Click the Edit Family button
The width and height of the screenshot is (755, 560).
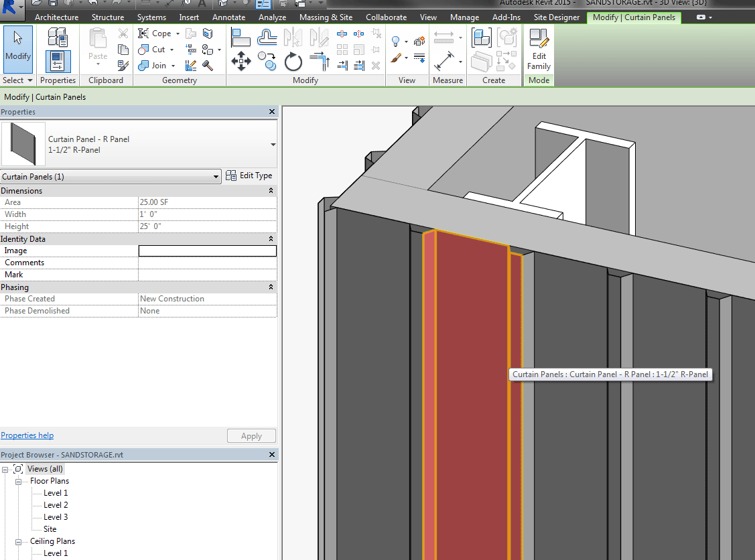pos(539,50)
